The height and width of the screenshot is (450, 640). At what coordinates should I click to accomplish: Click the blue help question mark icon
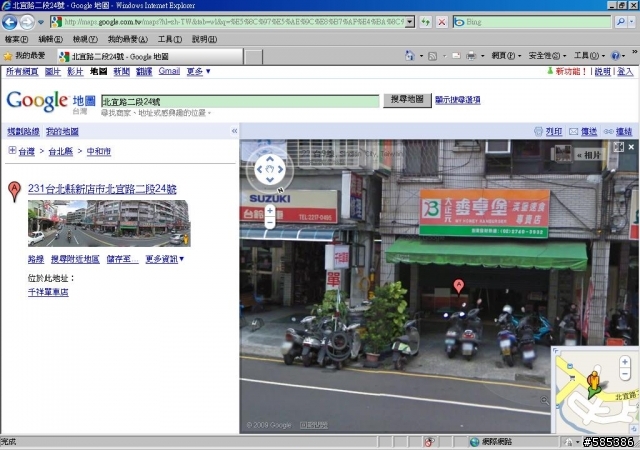coord(615,56)
